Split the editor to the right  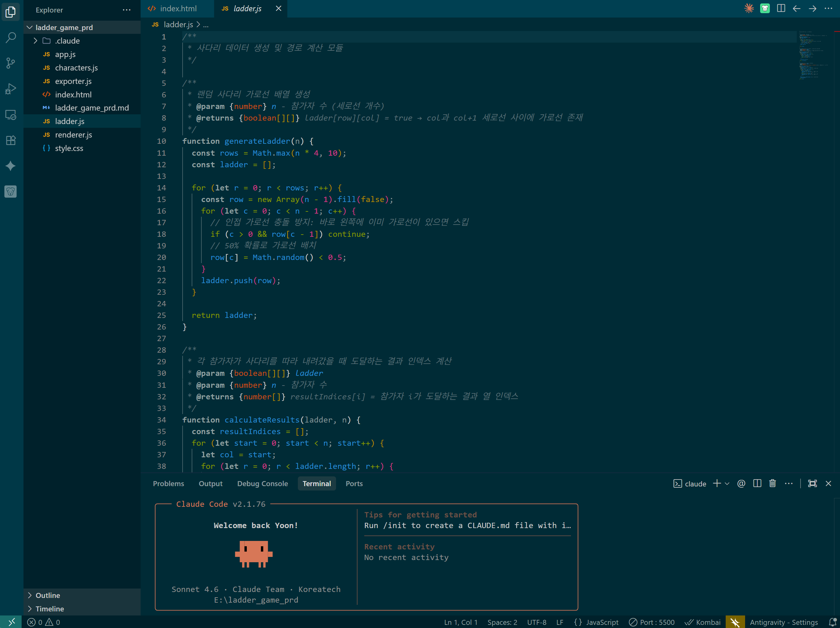point(781,8)
